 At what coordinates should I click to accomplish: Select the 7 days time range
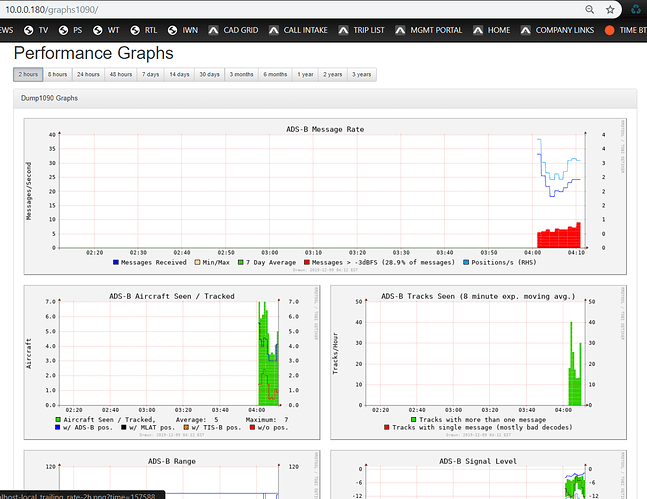151,74
